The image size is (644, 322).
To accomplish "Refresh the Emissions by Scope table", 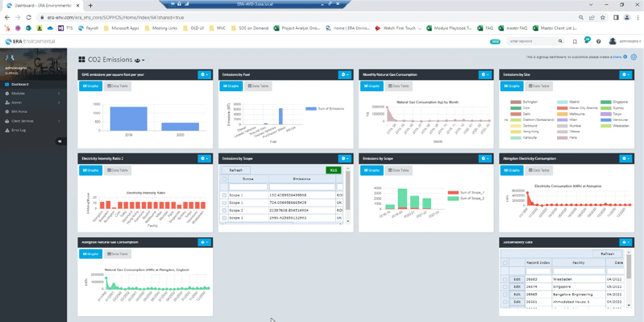I will point(235,170).
